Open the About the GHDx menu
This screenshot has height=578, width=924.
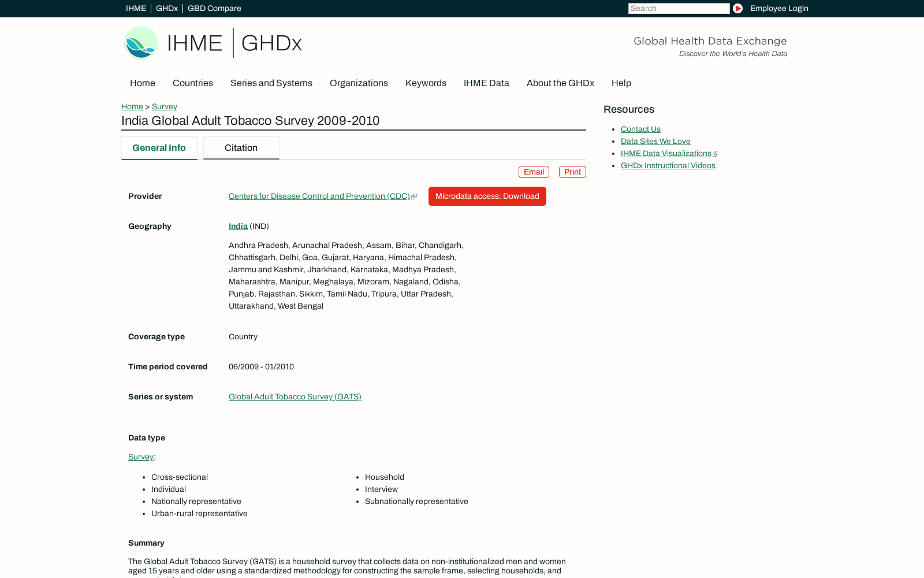(x=560, y=83)
